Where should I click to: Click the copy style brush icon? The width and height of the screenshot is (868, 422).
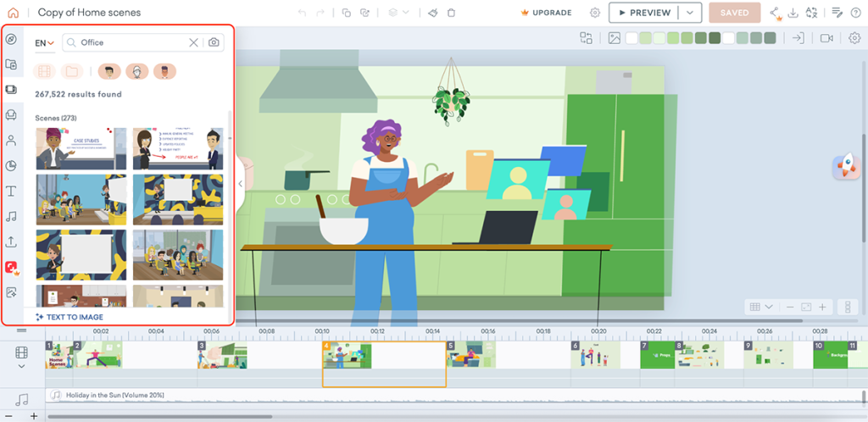pyautogui.click(x=433, y=12)
